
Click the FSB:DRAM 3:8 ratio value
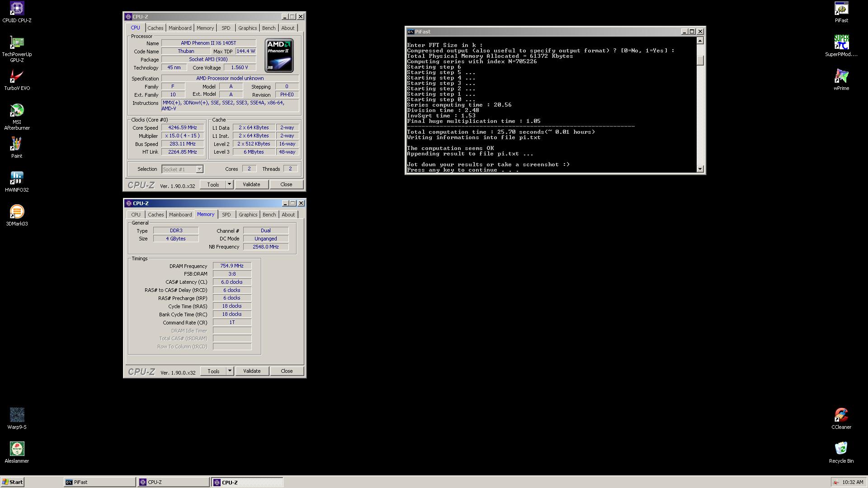point(232,274)
